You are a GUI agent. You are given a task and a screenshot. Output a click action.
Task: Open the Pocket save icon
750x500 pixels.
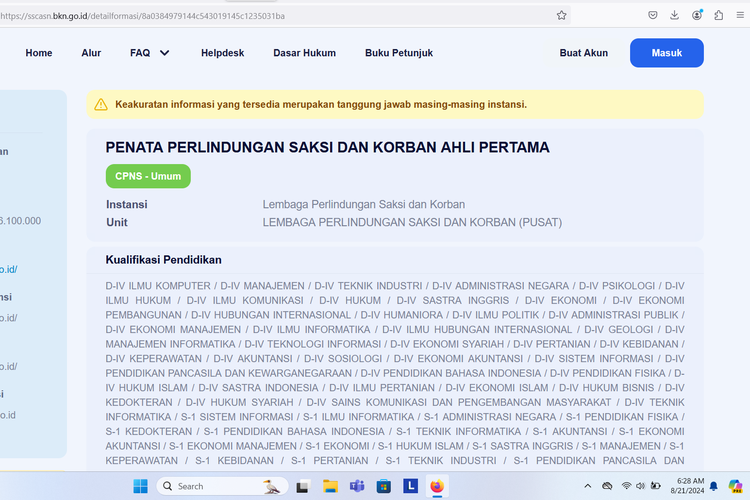(x=653, y=15)
